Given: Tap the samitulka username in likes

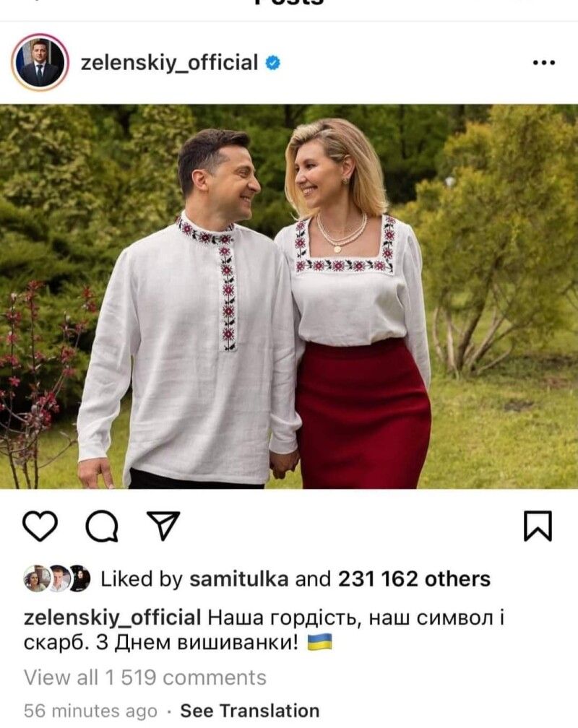Looking at the screenshot, I should click(239, 579).
